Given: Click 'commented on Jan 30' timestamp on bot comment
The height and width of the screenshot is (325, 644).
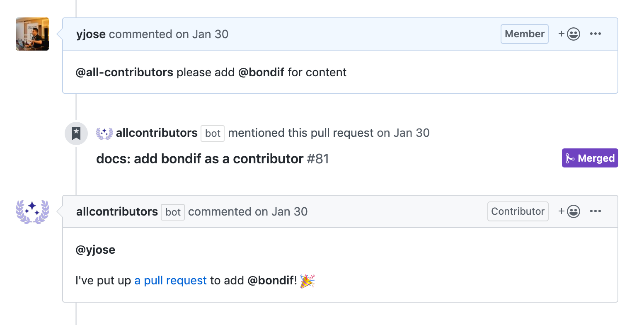Looking at the screenshot, I should [248, 212].
